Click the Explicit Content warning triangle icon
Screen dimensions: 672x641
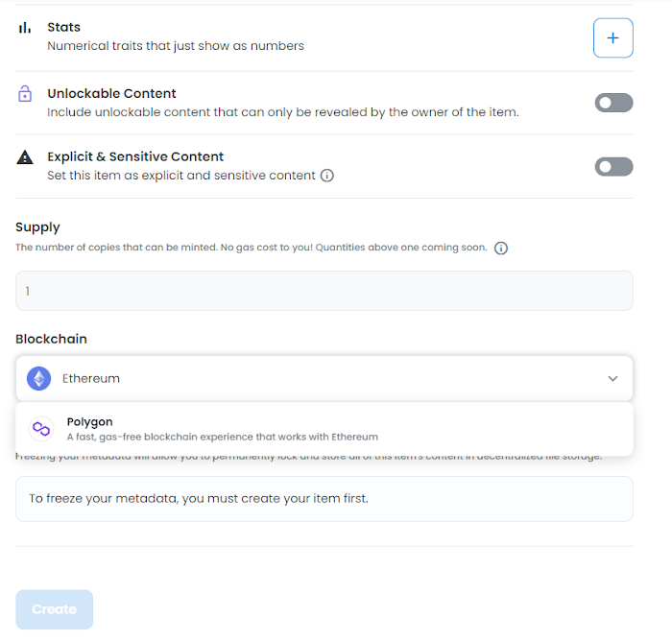tap(25, 157)
